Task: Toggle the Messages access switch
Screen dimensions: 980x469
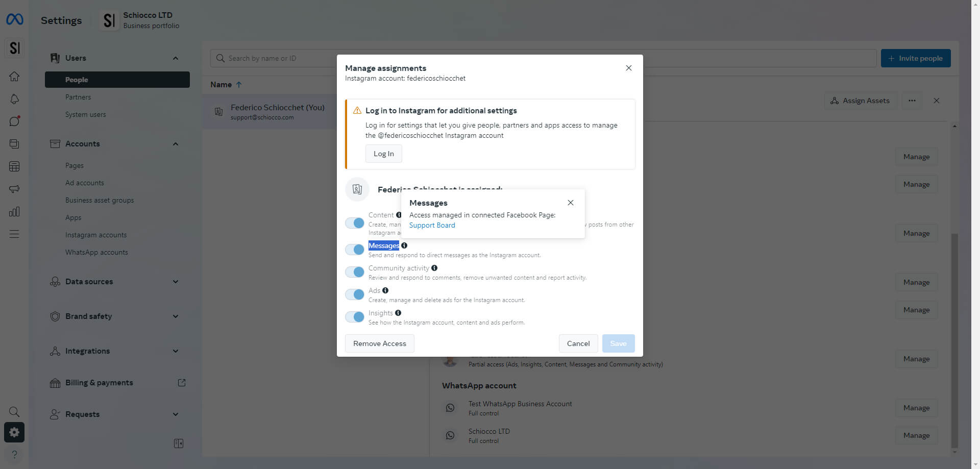Action: click(x=355, y=250)
